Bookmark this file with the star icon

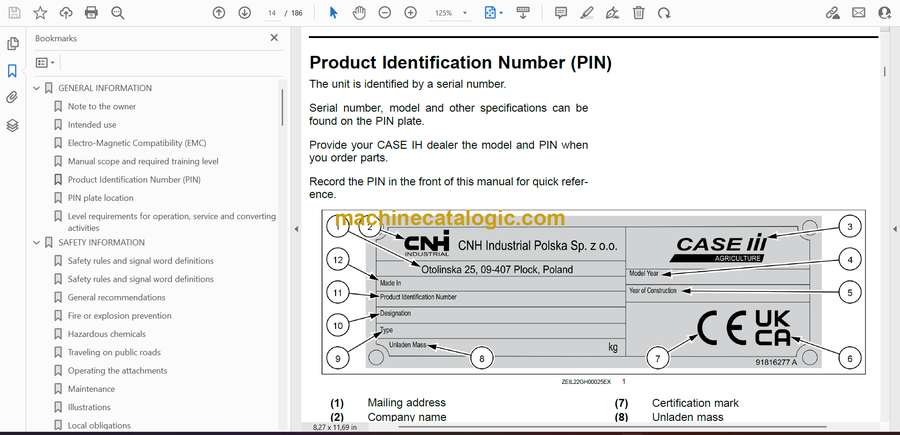tap(40, 13)
